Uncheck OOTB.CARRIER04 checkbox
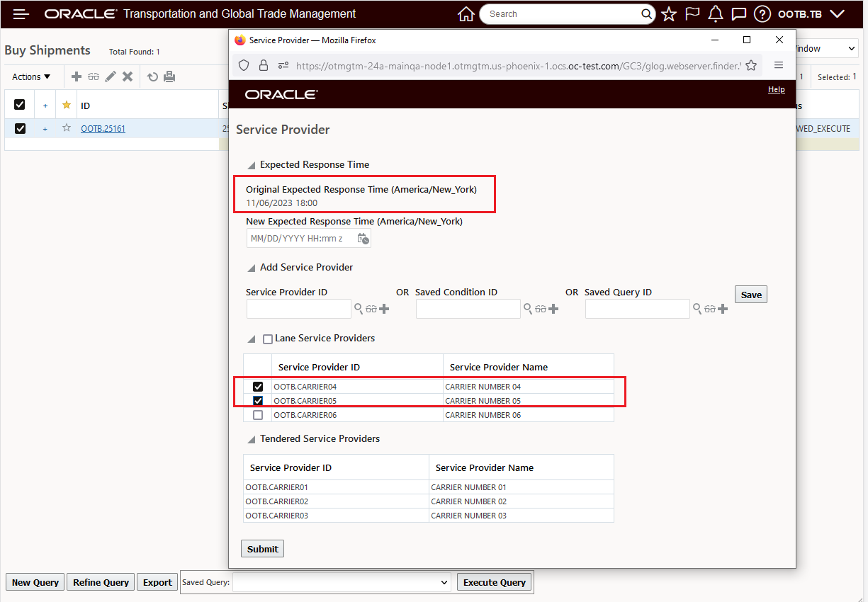Image resolution: width=868 pixels, height=602 pixels. (258, 387)
